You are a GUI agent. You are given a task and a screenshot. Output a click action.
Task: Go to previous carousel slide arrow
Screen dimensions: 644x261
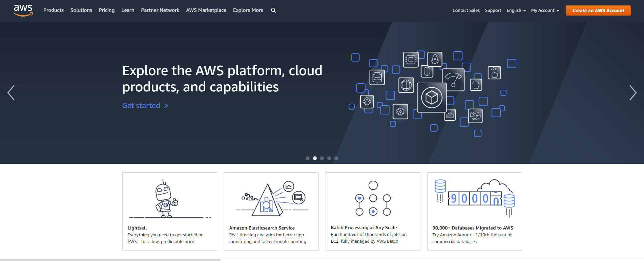(11, 93)
